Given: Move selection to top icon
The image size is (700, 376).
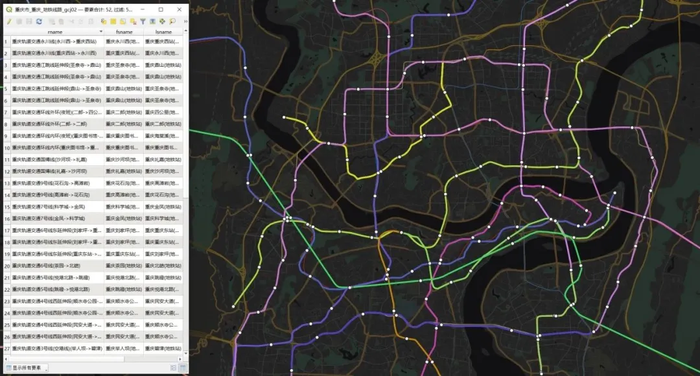Looking at the screenshot, I should pos(152,21).
